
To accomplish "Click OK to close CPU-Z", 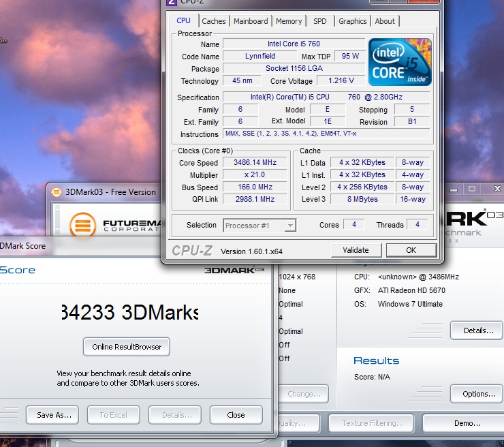I will [411, 250].
